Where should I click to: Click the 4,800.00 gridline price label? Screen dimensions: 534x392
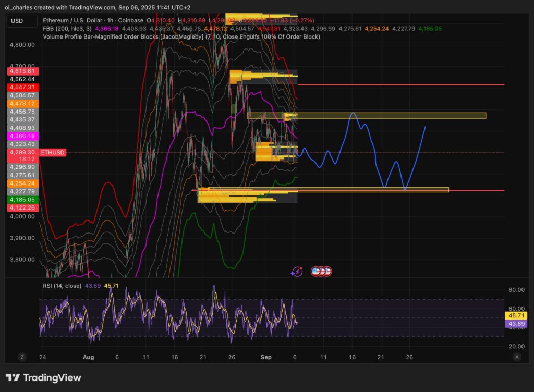tap(21, 45)
